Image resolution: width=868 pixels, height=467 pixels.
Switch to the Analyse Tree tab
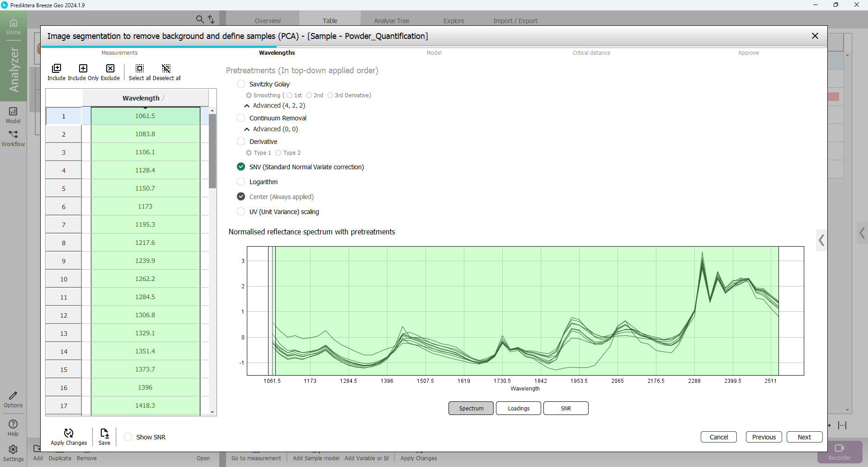pyautogui.click(x=391, y=21)
